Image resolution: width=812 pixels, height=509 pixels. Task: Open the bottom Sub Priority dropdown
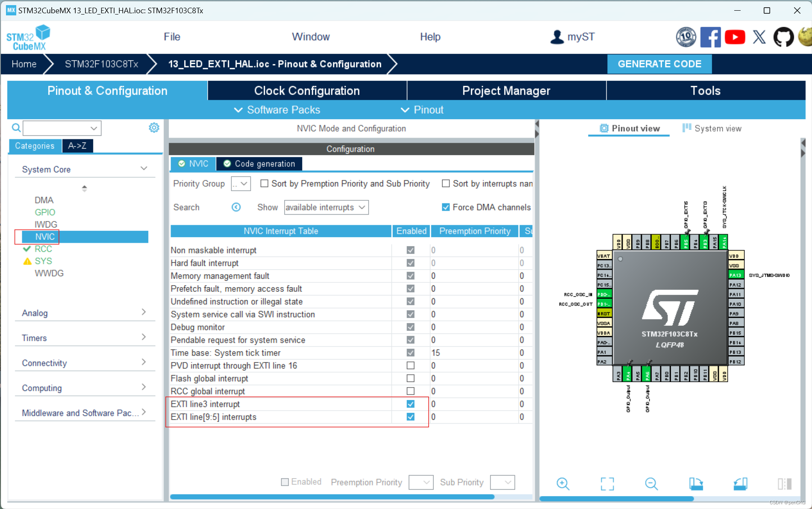(x=502, y=482)
